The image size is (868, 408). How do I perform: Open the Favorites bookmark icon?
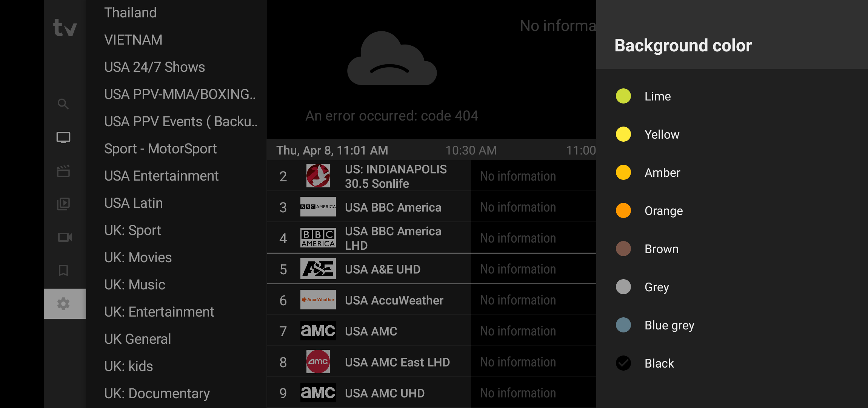(63, 270)
